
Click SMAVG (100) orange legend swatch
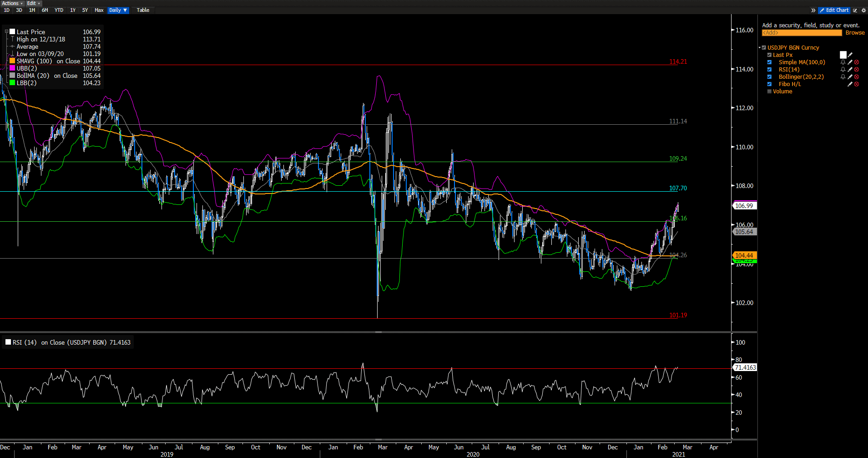[12, 61]
